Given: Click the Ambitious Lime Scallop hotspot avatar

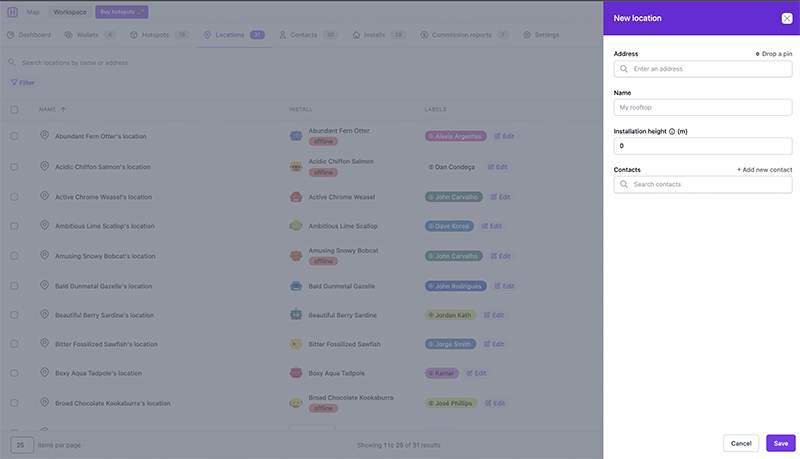Looking at the screenshot, I should tap(296, 226).
